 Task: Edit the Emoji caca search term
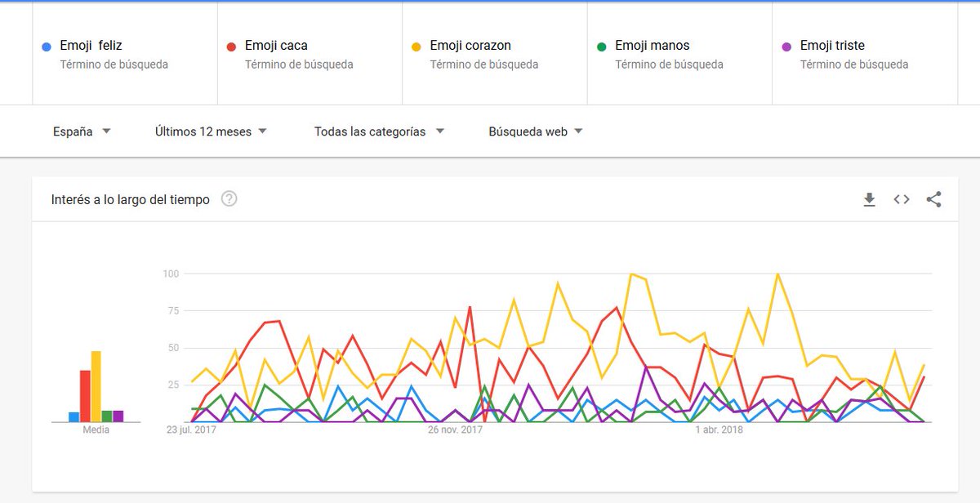(x=310, y=54)
